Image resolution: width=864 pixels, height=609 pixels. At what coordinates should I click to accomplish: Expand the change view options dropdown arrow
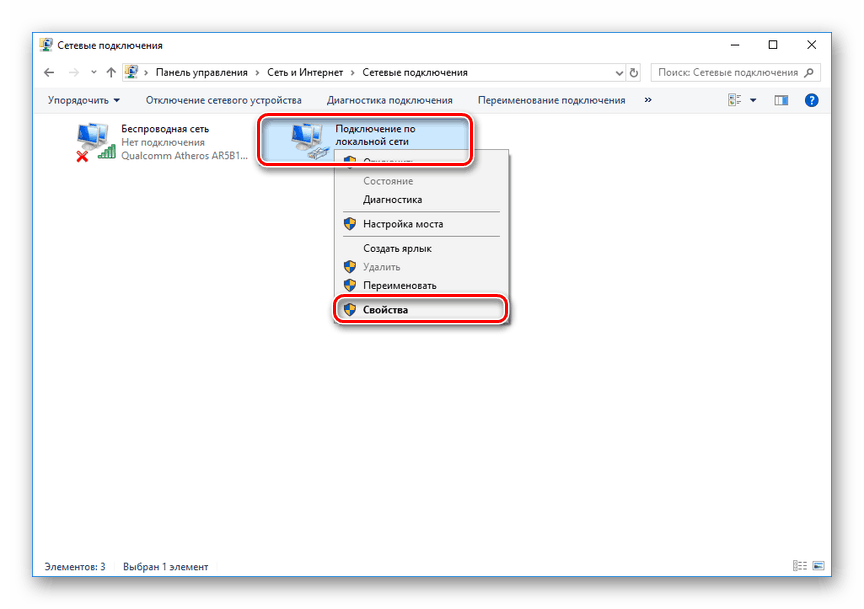pyautogui.click(x=753, y=100)
